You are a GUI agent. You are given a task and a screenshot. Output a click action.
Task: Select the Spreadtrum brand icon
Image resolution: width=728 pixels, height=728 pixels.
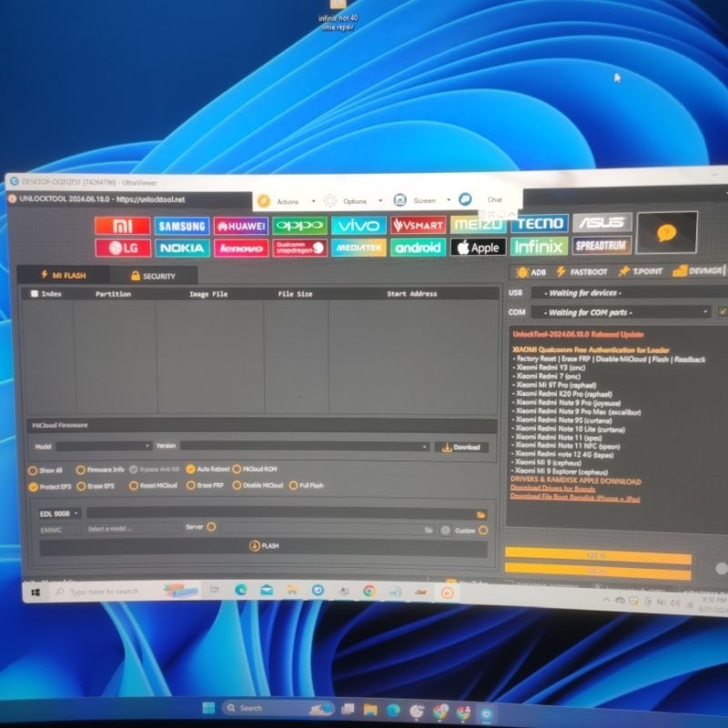pyautogui.click(x=602, y=245)
